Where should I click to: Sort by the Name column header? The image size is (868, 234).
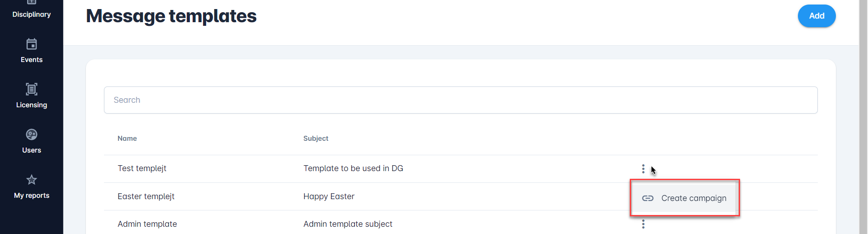tap(127, 138)
